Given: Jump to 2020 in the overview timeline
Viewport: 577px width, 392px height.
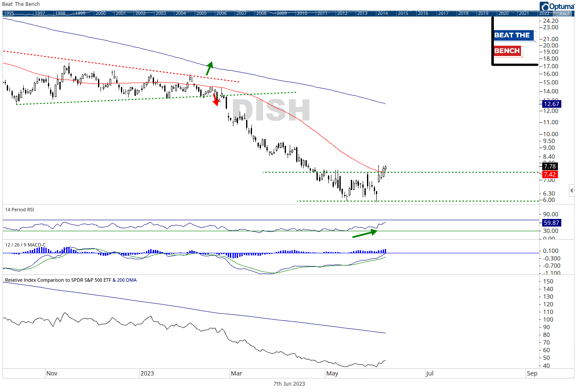Looking at the screenshot, I should tap(504, 13).
